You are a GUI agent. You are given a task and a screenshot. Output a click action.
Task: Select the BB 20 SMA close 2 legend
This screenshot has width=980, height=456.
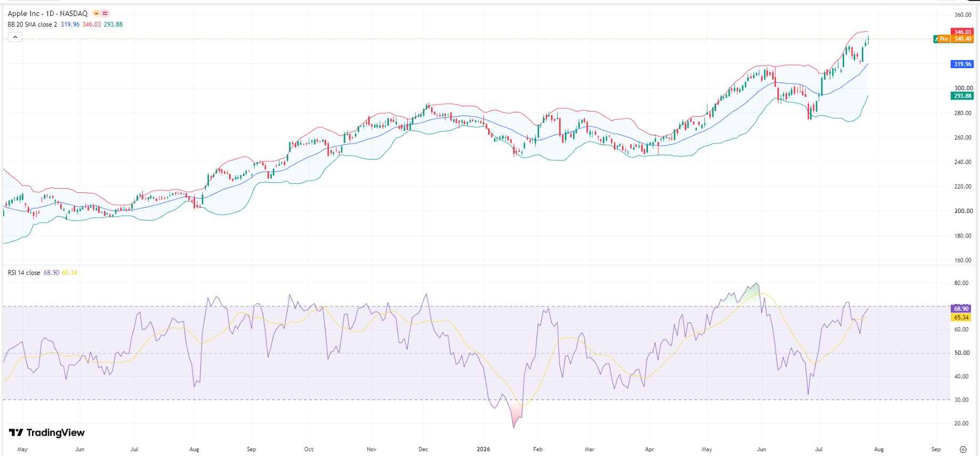tap(33, 25)
